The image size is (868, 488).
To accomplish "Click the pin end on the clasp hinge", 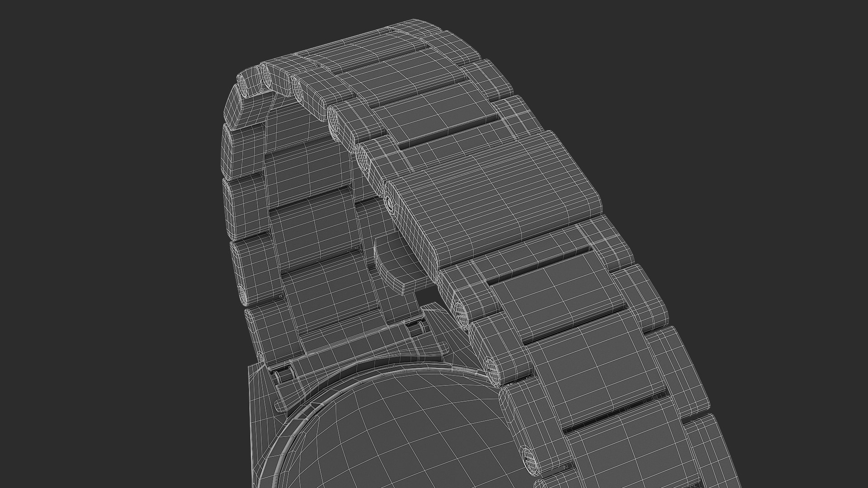I will tap(390, 202).
